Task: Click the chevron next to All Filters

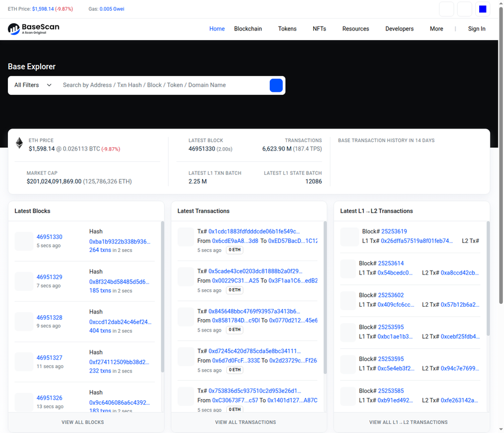Action: [49, 85]
